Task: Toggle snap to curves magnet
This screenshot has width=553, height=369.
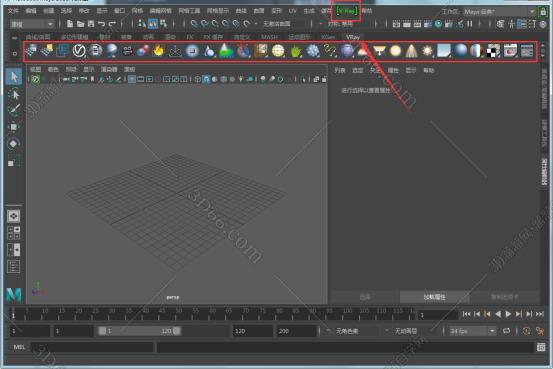Action: [205, 24]
